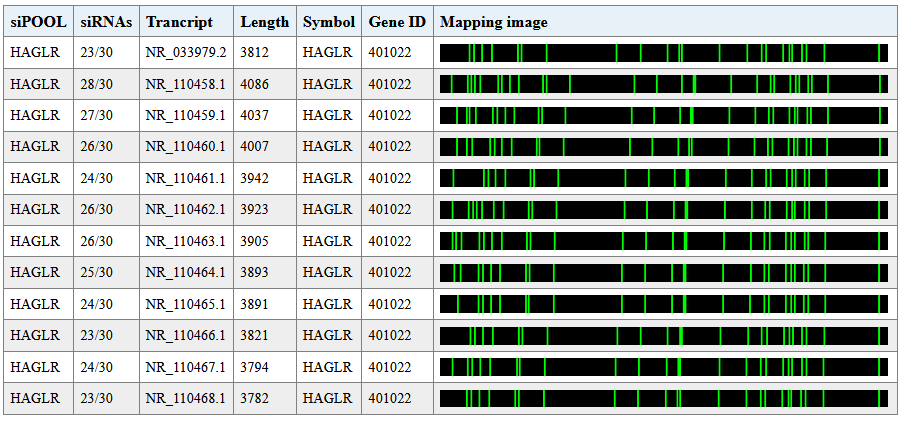Open mapping image for NR_110462.1
This screenshot has width=921, height=428.
(664, 210)
